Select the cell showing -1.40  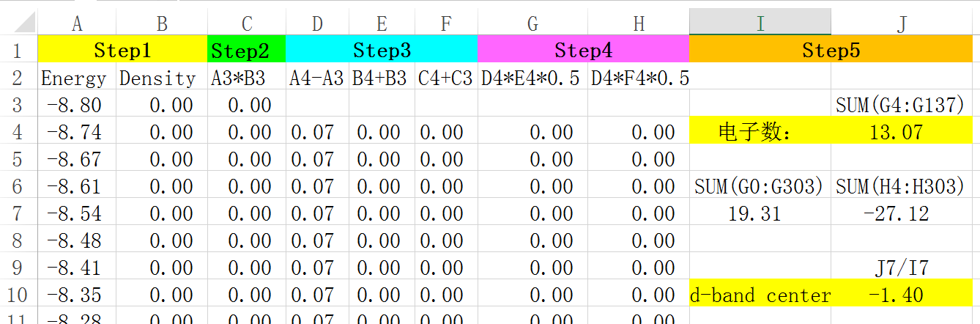[902, 295]
